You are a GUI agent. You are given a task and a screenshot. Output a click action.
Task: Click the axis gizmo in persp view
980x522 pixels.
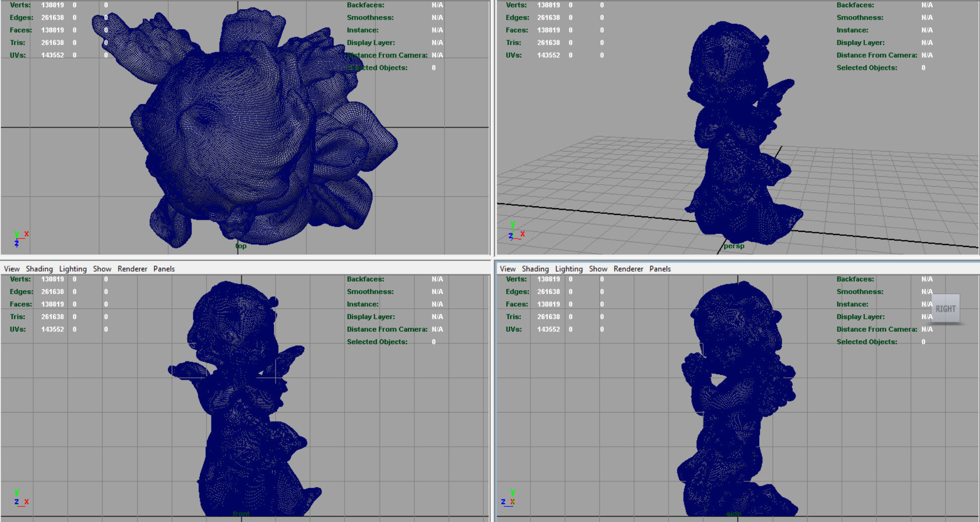click(516, 231)
